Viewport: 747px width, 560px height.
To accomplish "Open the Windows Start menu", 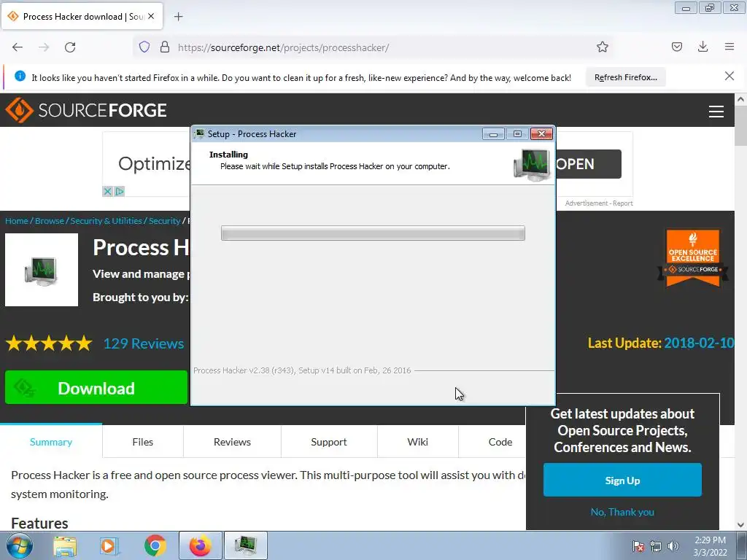I will click(19, 545).
